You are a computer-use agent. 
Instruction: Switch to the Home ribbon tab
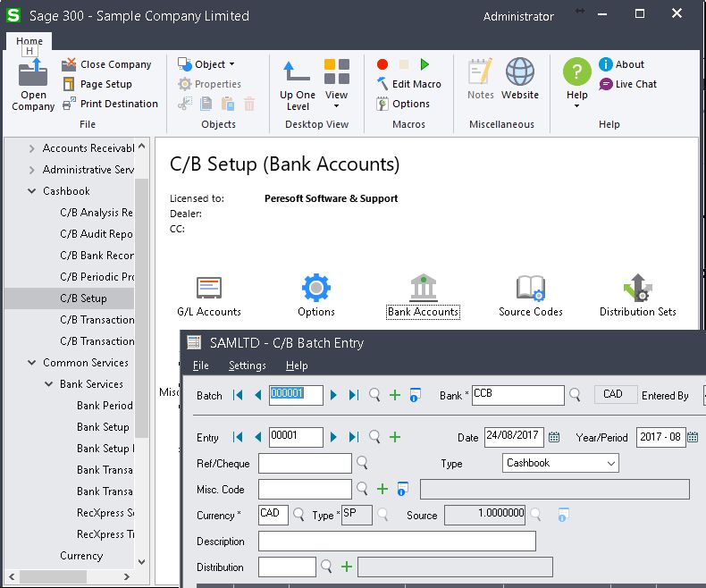[29, 41]
